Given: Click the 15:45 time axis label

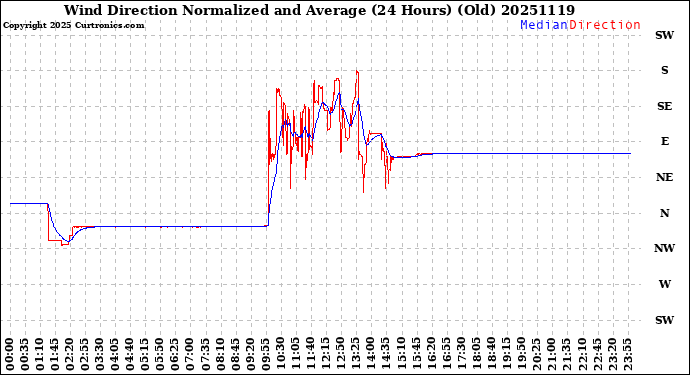Looking at the screenshot, I should point(416,355).
